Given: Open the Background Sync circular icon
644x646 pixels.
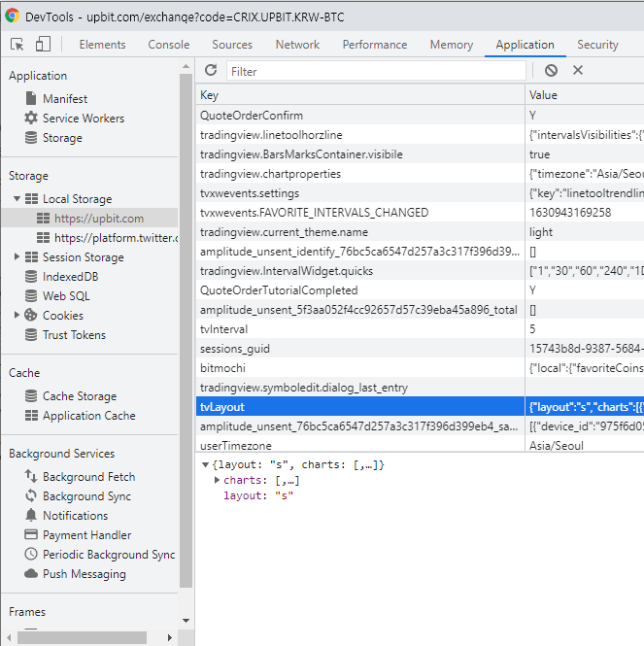Looking at the screenshot, I should (x=31, y=495).
